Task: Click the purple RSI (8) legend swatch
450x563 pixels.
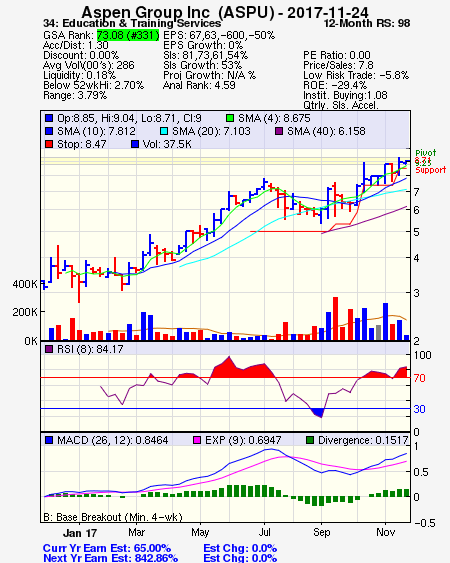Action: [x=49, y=349]
